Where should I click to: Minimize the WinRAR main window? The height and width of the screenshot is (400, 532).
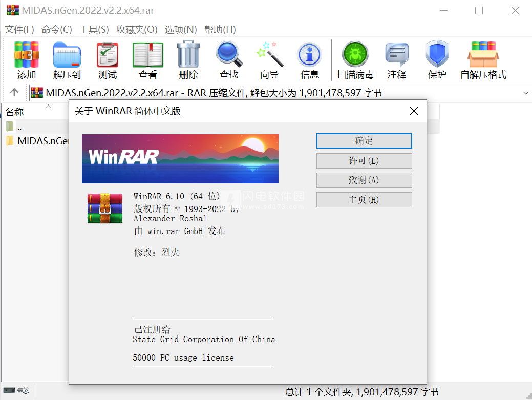[x=443, y=11]
